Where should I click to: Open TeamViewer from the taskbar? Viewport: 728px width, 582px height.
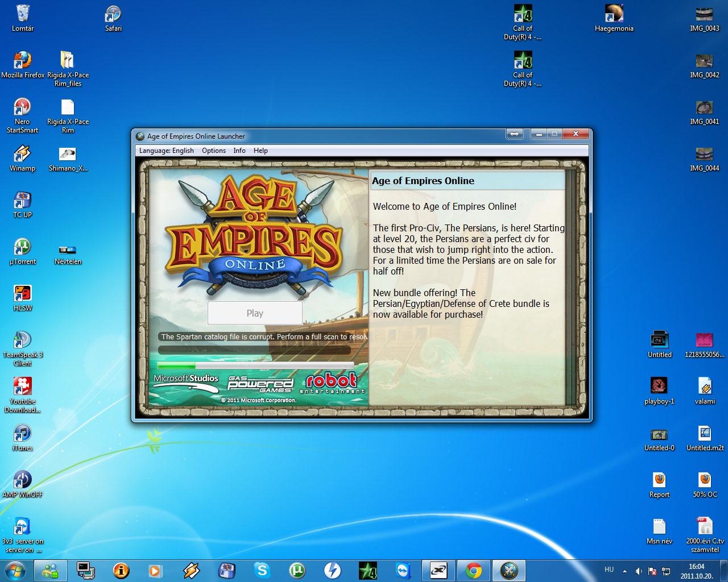click(x=403, y=570)
